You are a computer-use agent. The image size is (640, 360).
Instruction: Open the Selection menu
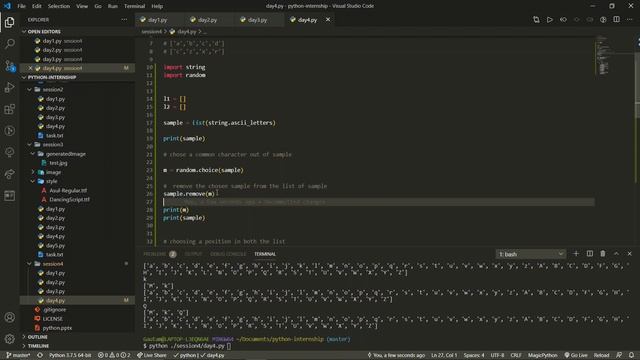tap(59, 6)
